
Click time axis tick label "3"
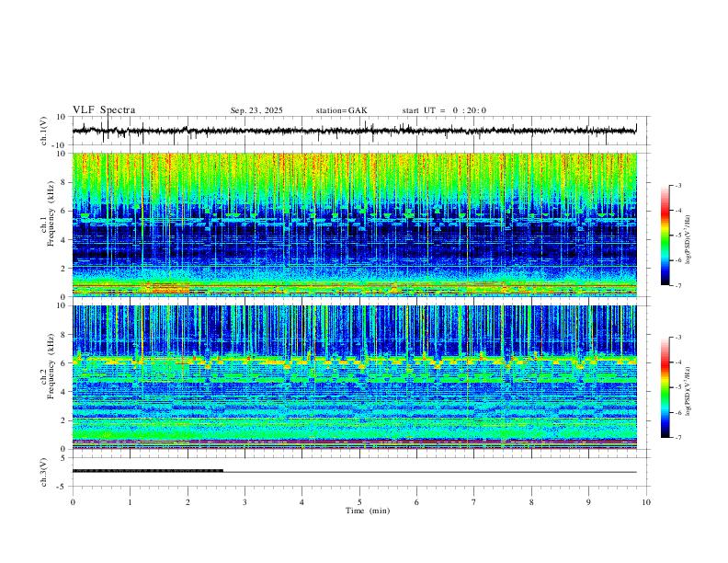245,502
